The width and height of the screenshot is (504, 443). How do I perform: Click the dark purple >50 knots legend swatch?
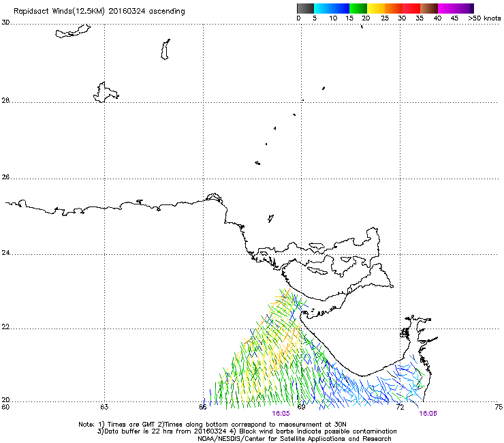tap(471, 8)
